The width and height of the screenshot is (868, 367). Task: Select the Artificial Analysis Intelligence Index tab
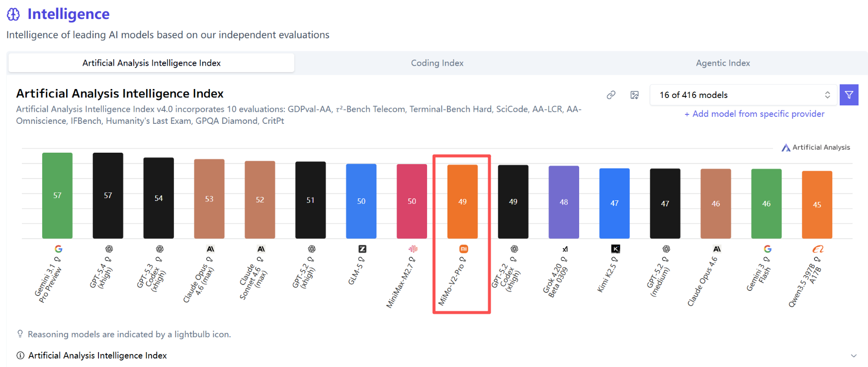[x=152, y=63]
